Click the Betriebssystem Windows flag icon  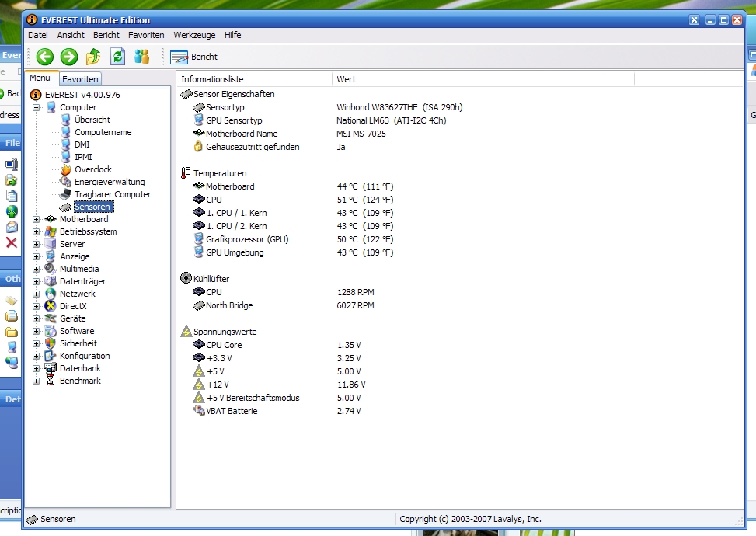pos(51,231)
